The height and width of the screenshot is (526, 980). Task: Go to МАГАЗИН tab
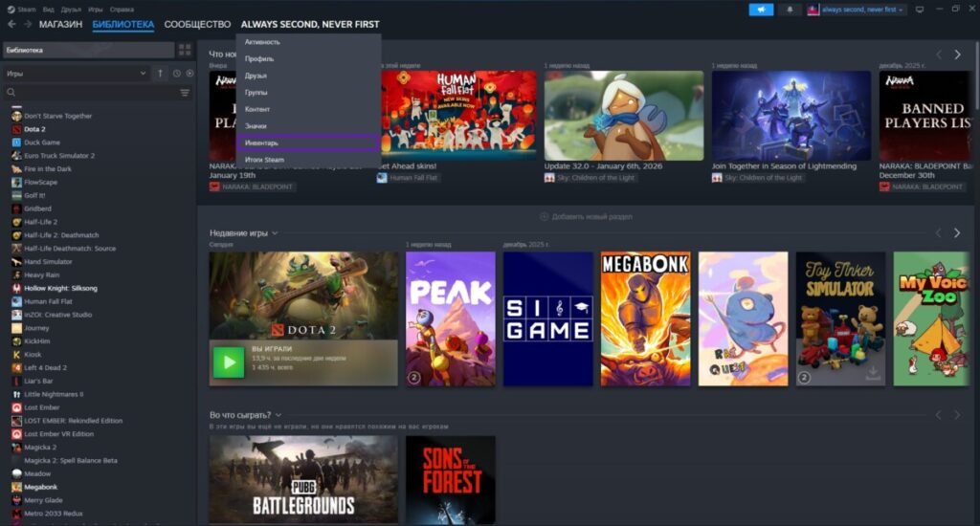(60, 24)
